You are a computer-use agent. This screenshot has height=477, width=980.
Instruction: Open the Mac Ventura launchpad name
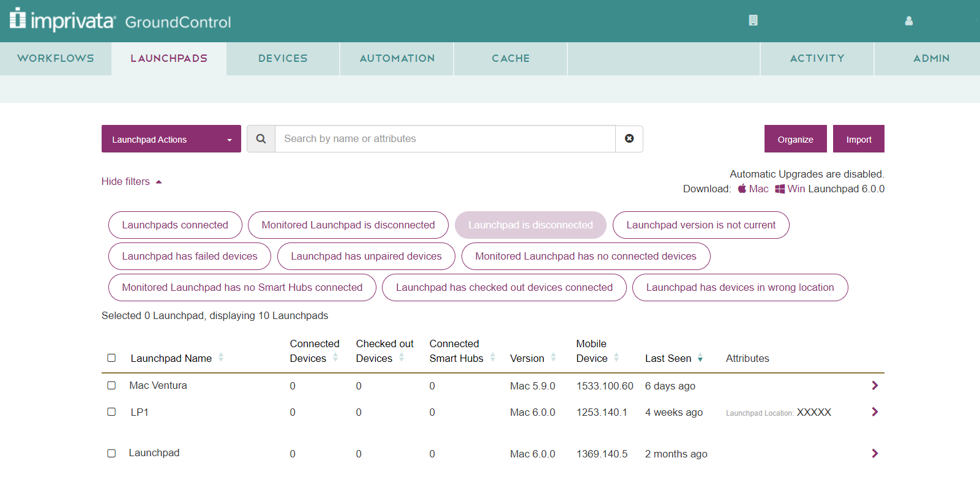[x=158, y=385]
